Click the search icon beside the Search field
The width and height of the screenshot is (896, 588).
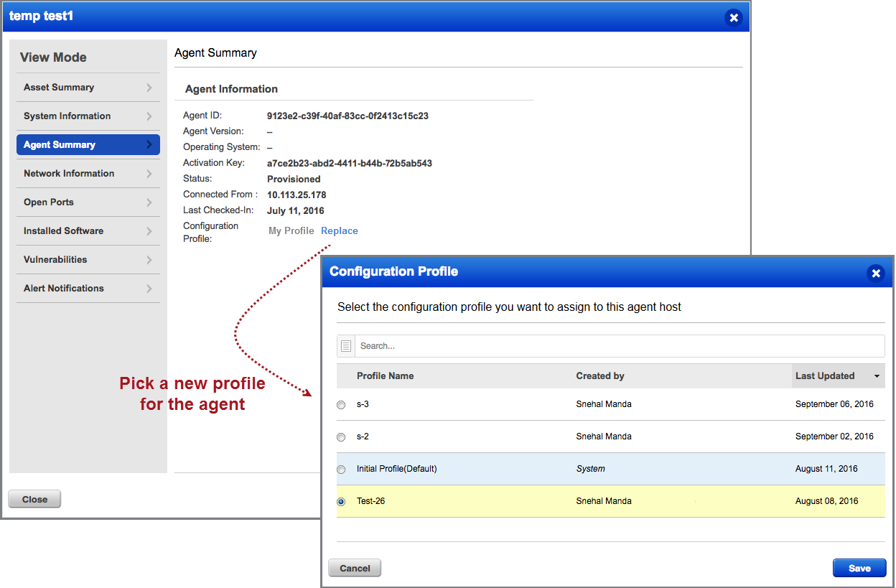pyautogui.click(x=345, y=345)
